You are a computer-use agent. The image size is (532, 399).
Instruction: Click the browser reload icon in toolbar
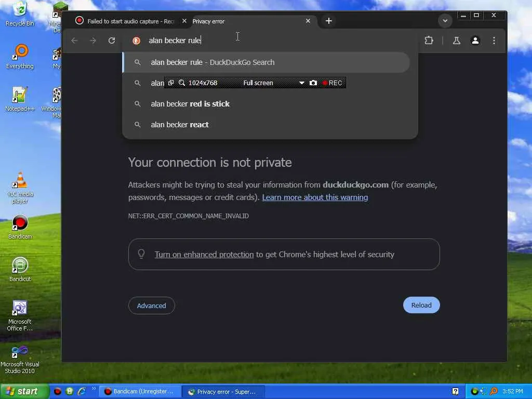click(112, 41)
